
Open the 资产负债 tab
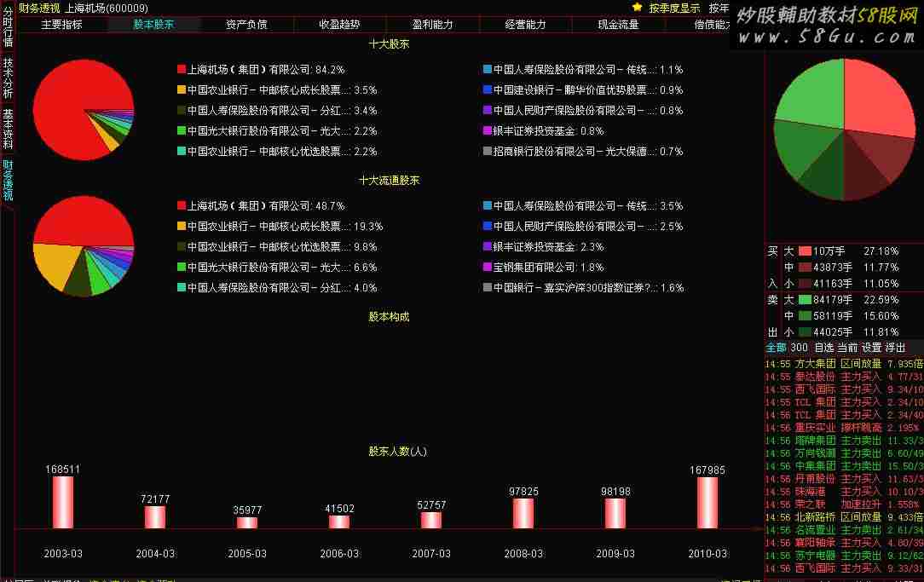click(246, 24)
